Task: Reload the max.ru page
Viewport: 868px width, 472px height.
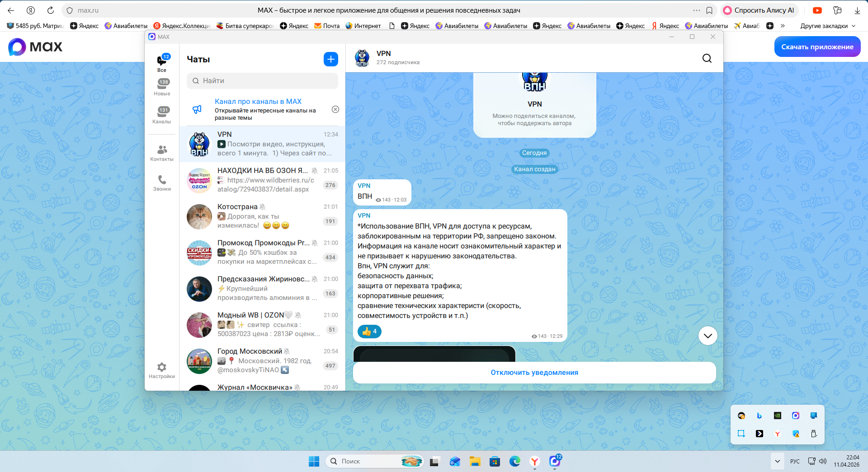Action: (51, 10)
